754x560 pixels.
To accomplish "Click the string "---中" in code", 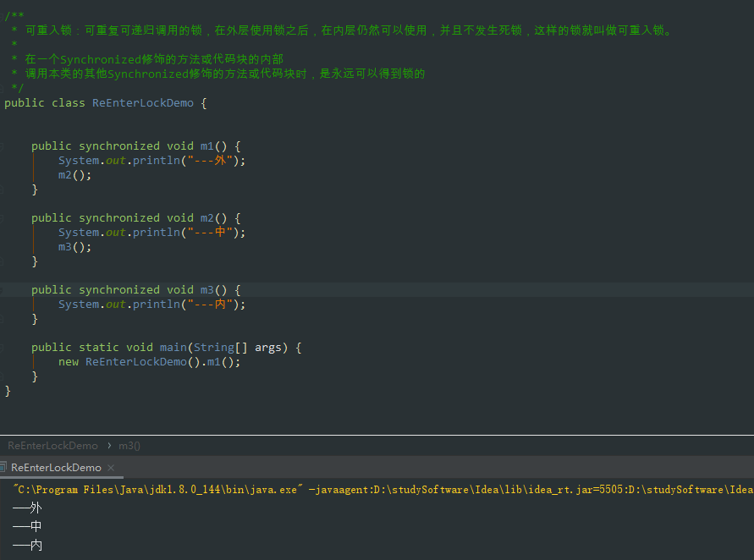I will (210, 232).
